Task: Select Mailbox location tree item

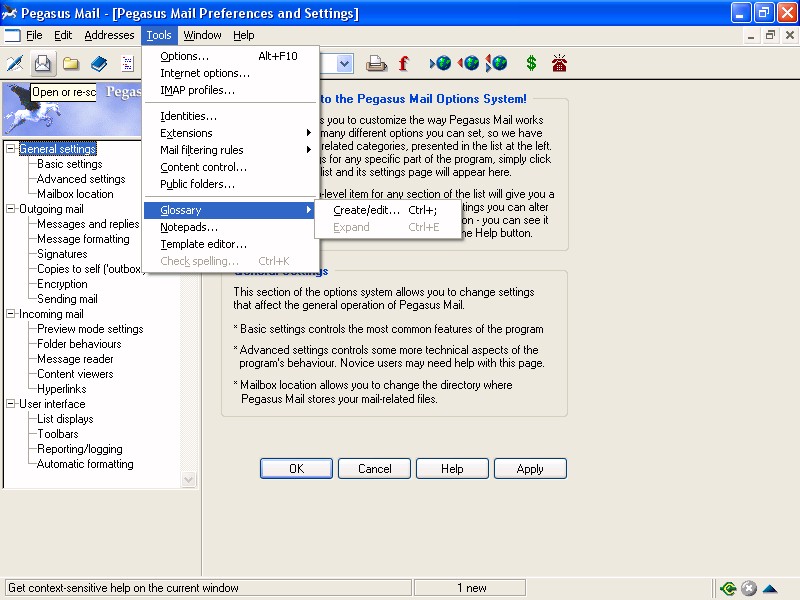Action: pyautogui.click(x=75, y=194)
